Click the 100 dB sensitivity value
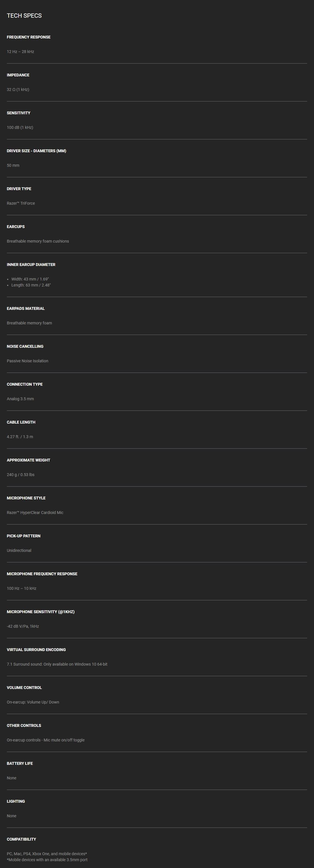 [20, 127]
